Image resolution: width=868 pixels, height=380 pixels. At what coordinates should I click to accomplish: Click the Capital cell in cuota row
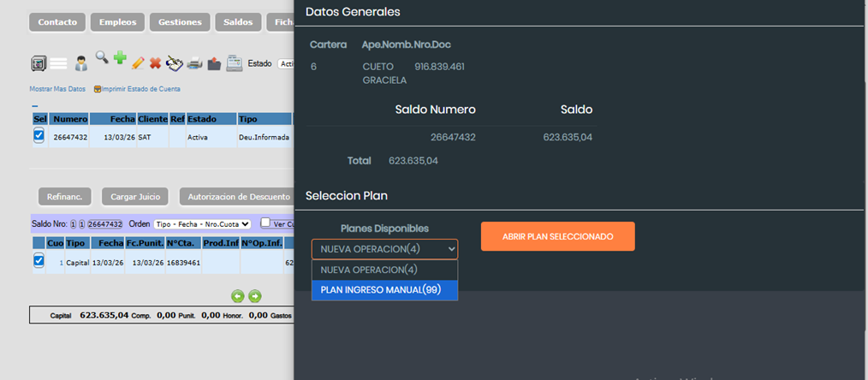pyautogui.click(x=78, y=263)
